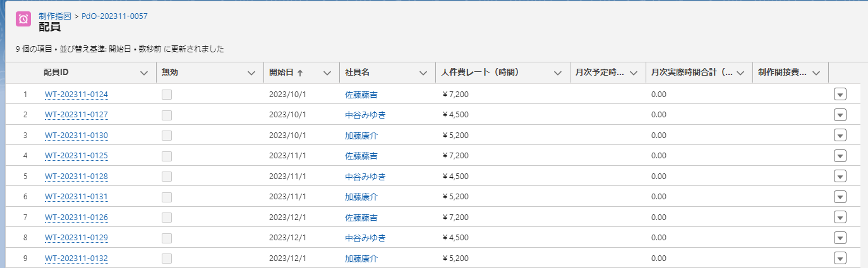Screen dimensions: 868x268
Task: Click the pink 配員 object icon
Action: tap(24, 19)
